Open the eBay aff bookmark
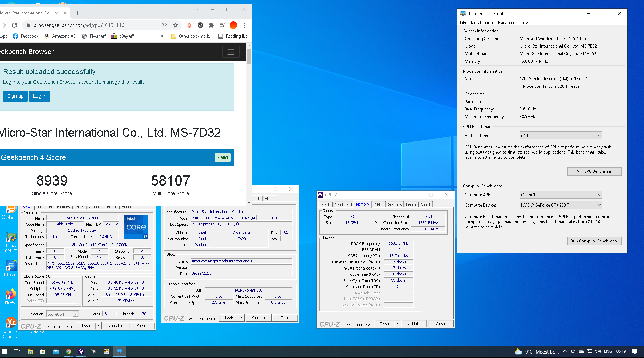The width and height of the screenshot is (644, 358). pyautogui.click(x=123, y=36)
